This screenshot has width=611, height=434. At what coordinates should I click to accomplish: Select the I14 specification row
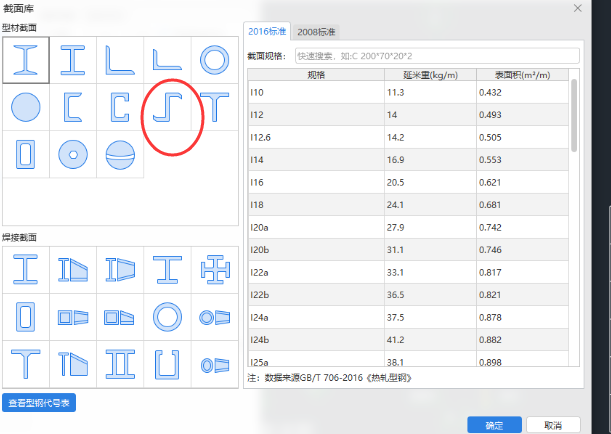pos(408,160)
